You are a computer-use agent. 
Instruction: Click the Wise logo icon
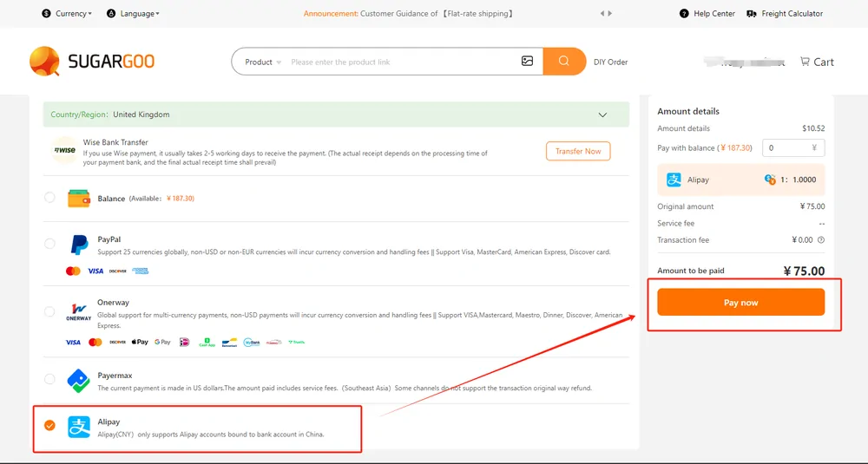pyautogui.click(x=65, y=150)
